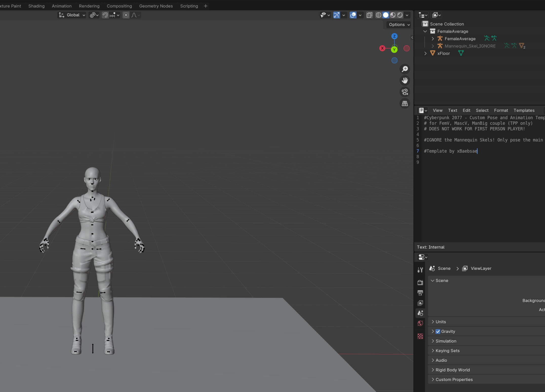Switch to Geometry Nodes workspace tab

pos(156,6)
